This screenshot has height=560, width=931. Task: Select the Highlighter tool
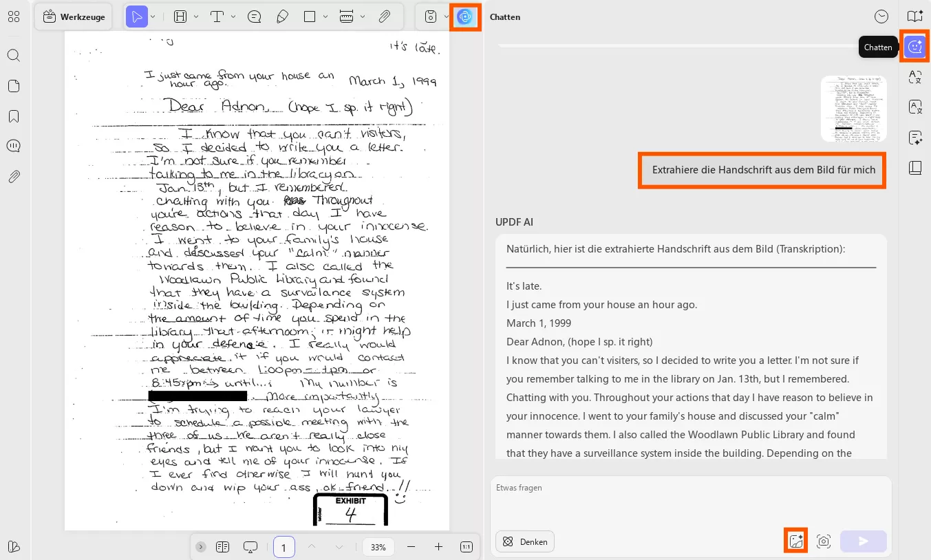pyautogui.click(x=282, y=17)
